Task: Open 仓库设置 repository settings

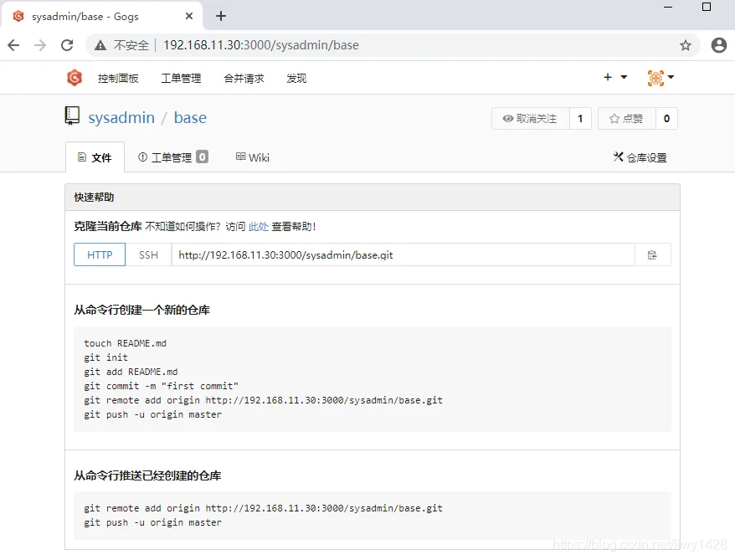Action: [x=640, y=157]
